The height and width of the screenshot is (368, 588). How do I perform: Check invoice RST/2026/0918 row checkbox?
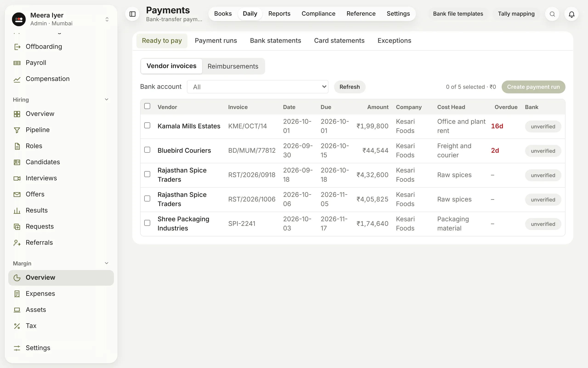point(147,174)
